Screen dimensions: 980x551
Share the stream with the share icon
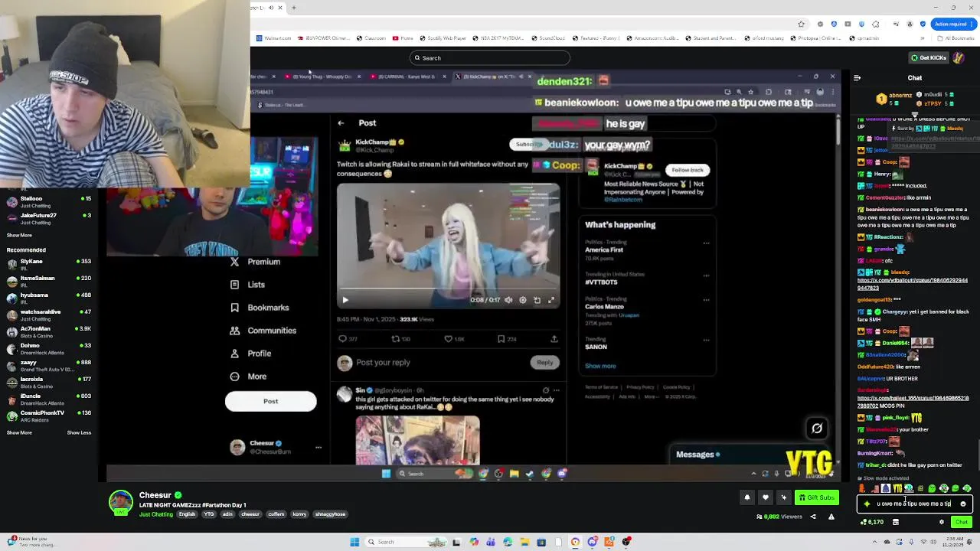pos(813,517)
